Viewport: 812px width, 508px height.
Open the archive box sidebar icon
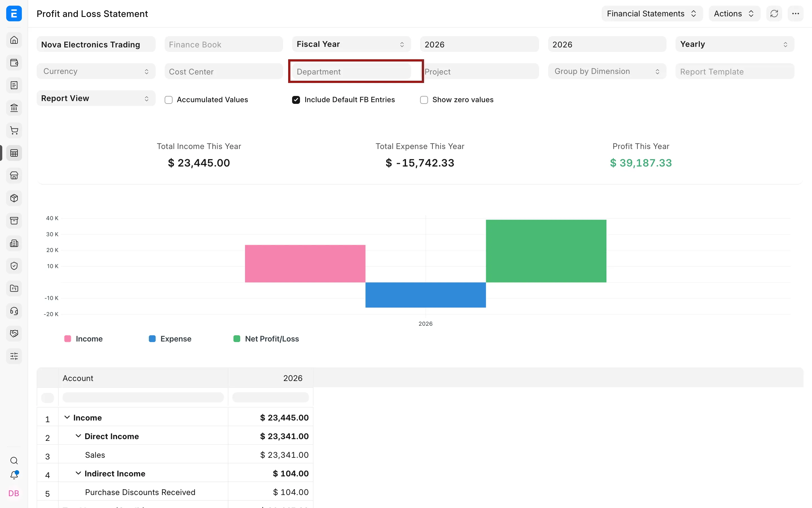pyautogui.click(x=14, y=221)
